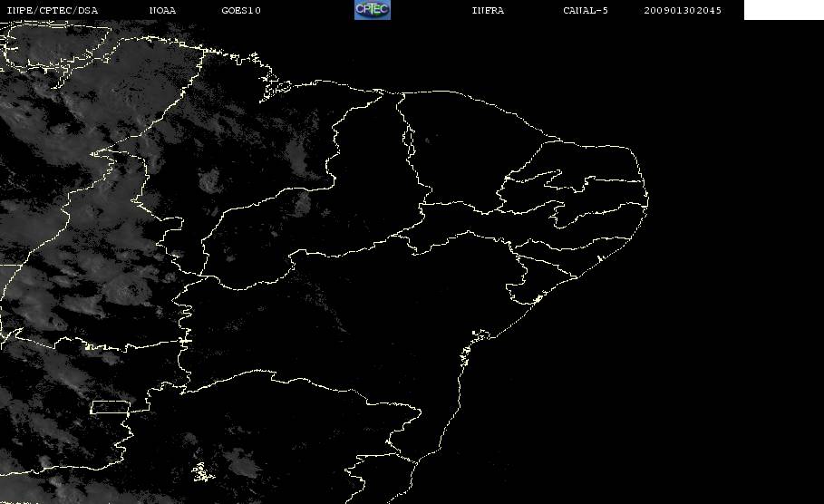
Task: Click the GOES10 satellite label
Action: click(x=241, y=11)
